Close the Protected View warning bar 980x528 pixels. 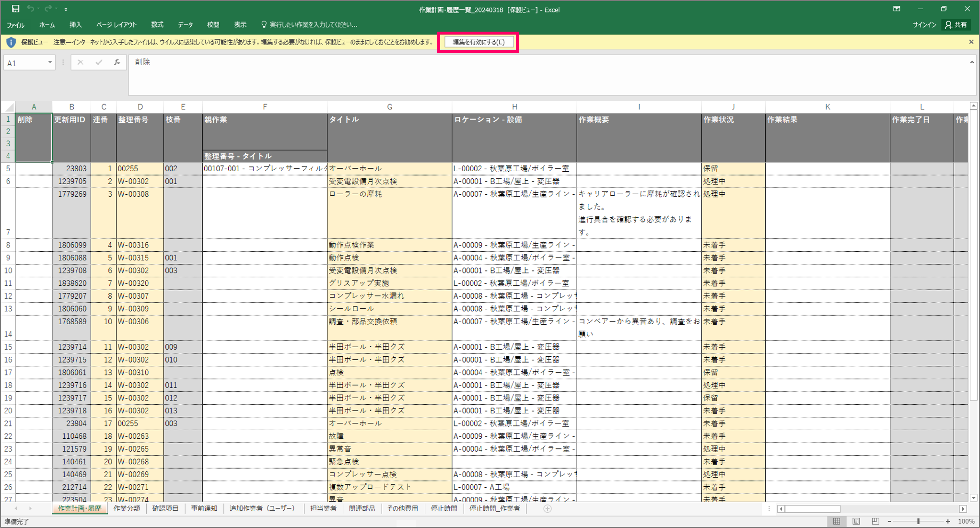coord(971,42)
